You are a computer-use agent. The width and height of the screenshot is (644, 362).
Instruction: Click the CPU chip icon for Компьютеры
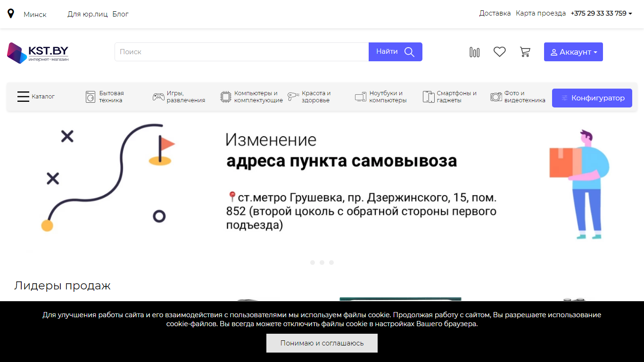tap(226, 97)
